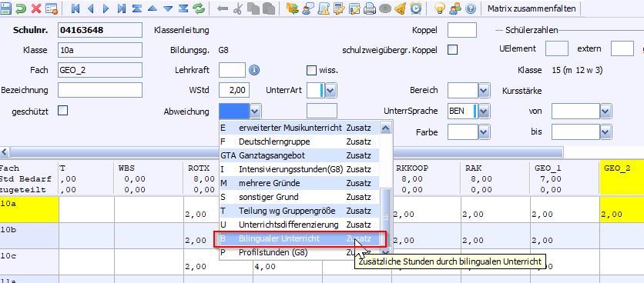
Task: Click the window with pencil edit icon
Action: click(x=354, y=8)
